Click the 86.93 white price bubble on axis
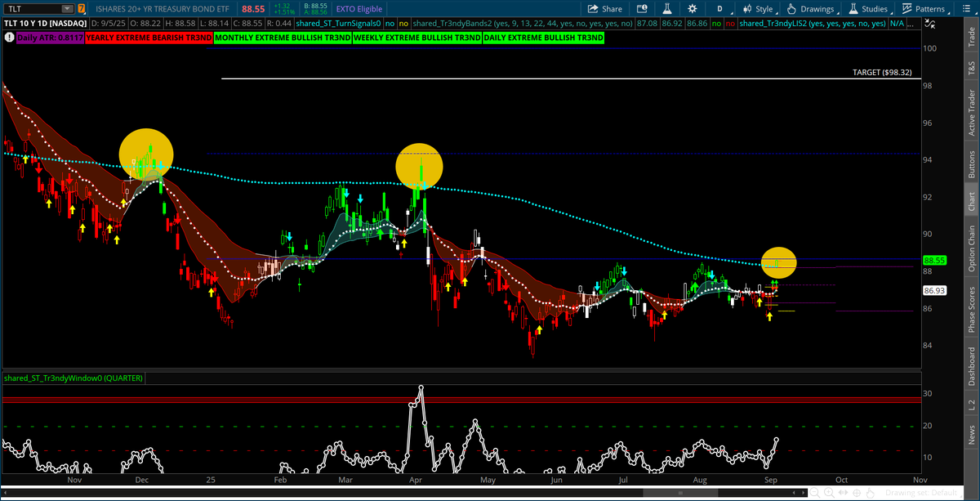Viewport: 980px width, 501px height. 934,290
